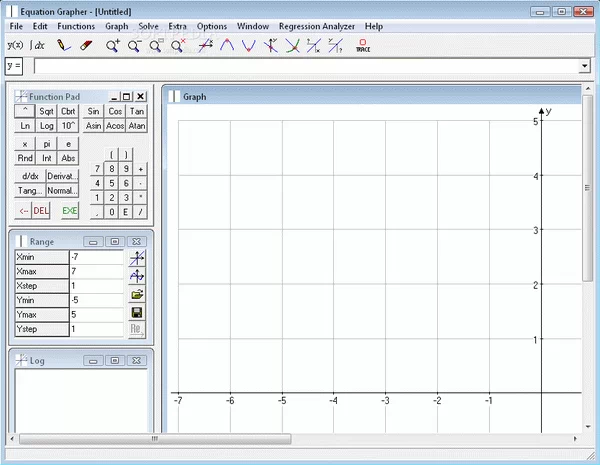The image size is (600, 465).
Task: Click the find minimum curve icon
Action: pyautogui.click(x=249, y=46)
